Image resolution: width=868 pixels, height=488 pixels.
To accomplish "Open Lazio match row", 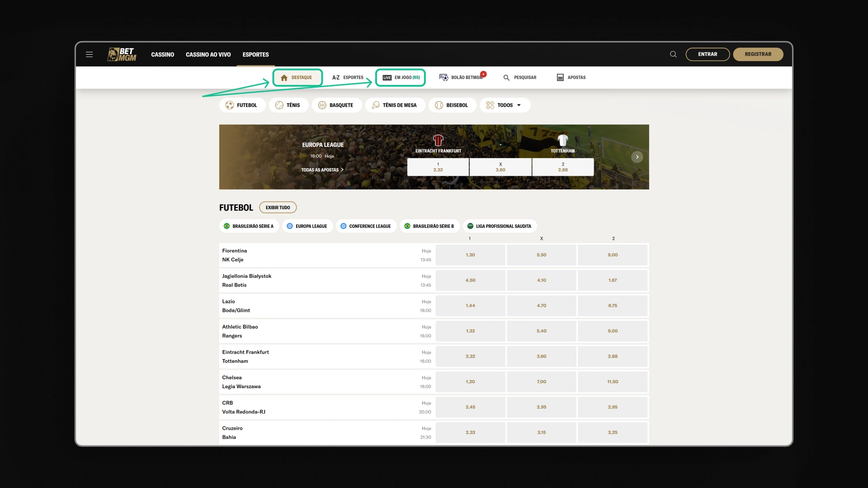I will pos(327,305).
